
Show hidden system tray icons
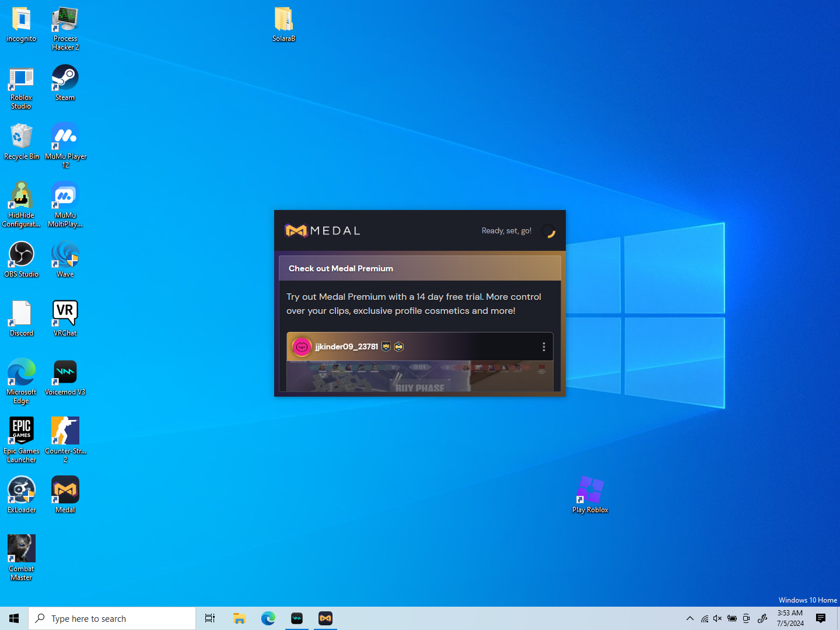(x=690, y=618)
